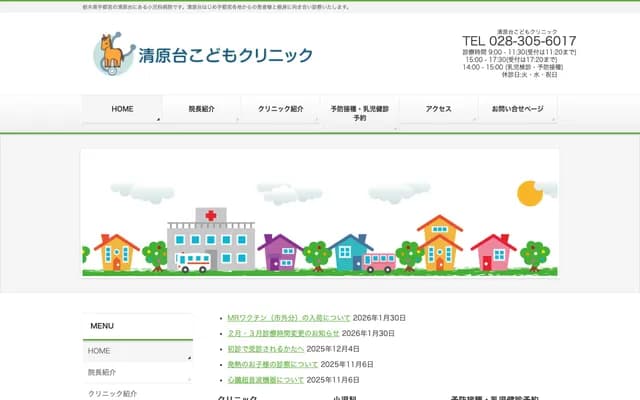Click the pink bus in the banner
Image resolution: width=640 pixels, height=400 pixels.
pos(379,262)
